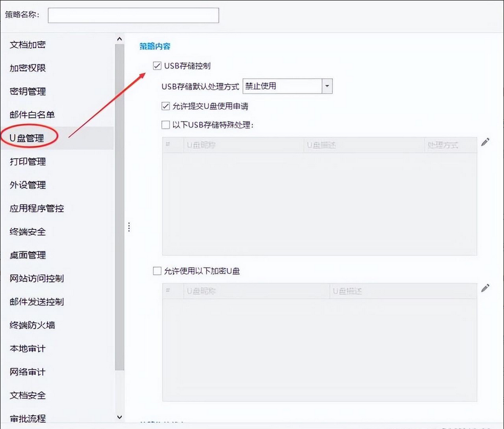The height and width of the screenshot is (429, 504).
Task: Go to 密钥管理 section
Action: 28,91
